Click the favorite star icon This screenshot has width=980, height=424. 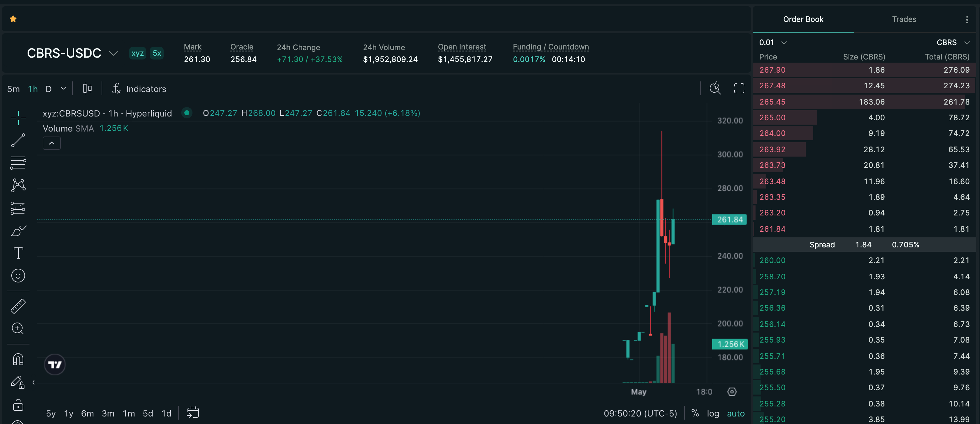coord(13,19)
